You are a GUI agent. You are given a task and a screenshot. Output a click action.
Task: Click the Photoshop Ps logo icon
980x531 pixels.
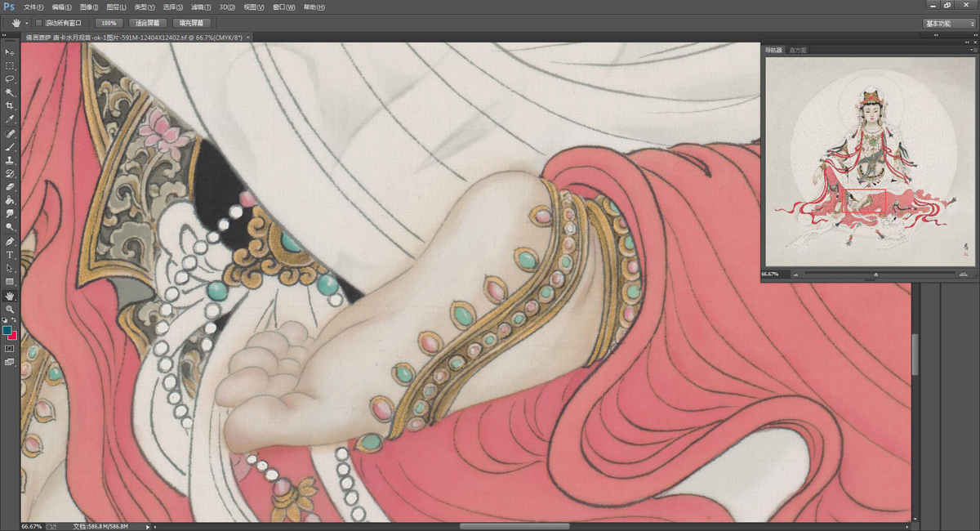[10, 7]
